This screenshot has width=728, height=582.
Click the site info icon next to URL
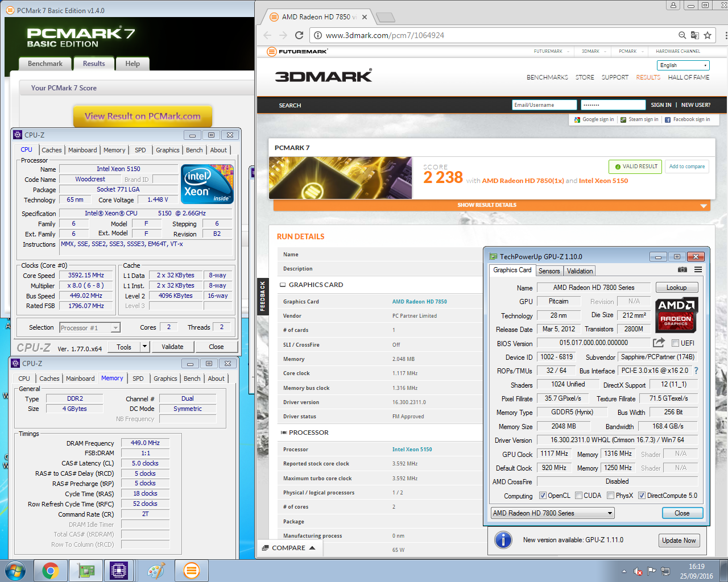click(318, 35)
